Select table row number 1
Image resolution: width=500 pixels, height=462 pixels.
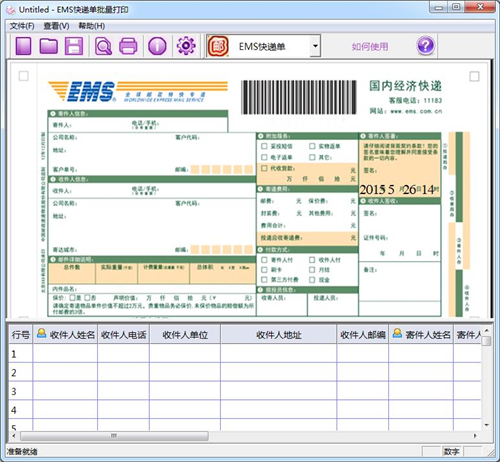[21, 354]
